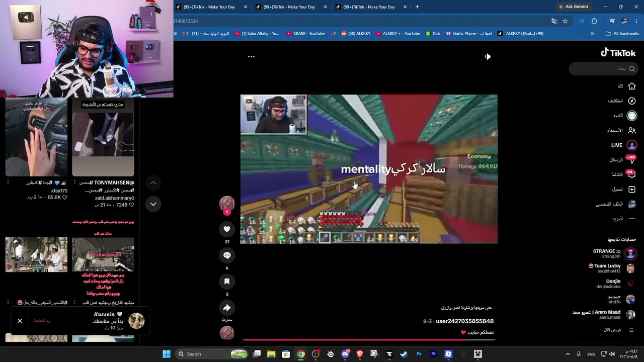Open Photoshop from the taskbar

tap(419, 354)
